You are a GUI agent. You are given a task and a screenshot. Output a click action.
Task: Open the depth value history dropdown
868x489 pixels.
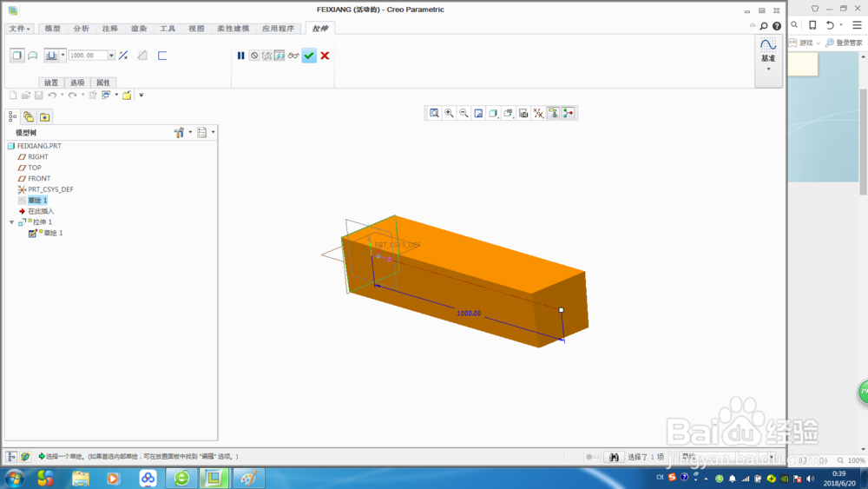tap(111, 56)
